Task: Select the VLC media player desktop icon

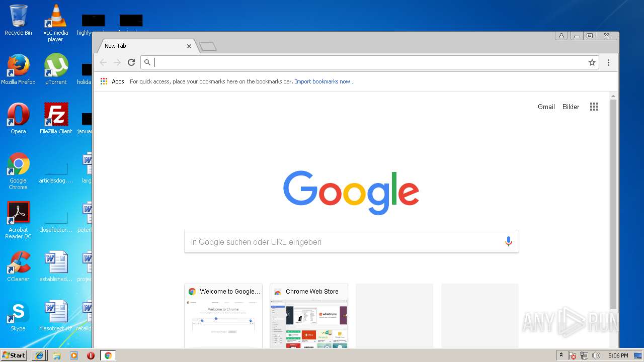Action: click(55, 23)
